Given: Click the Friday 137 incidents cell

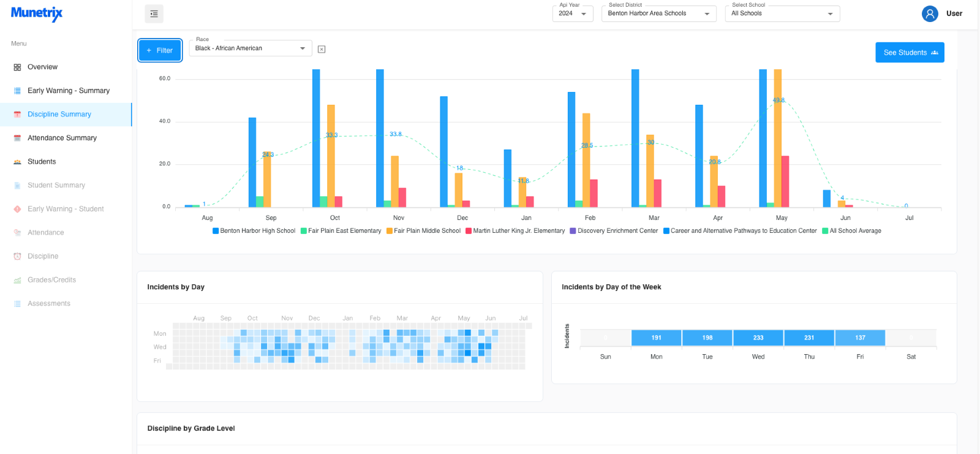Looking at the screenshot, I should [x=860, y=338].
